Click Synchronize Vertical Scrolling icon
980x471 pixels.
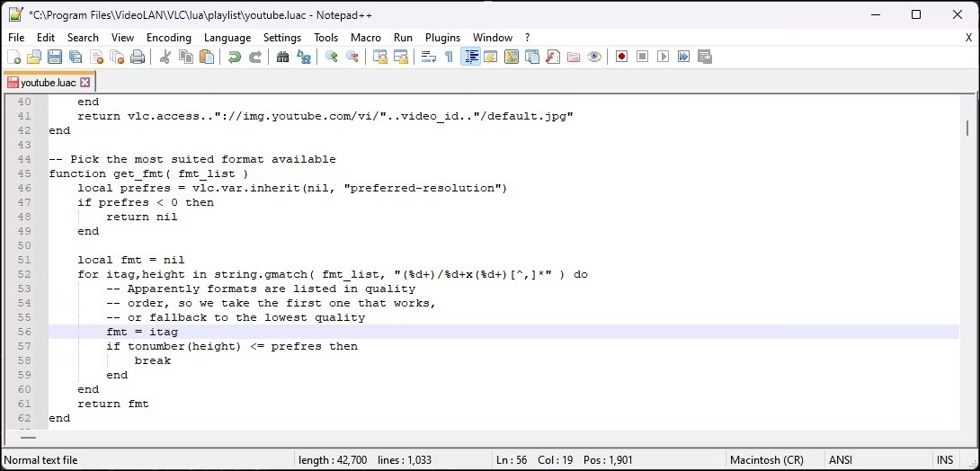379,57
